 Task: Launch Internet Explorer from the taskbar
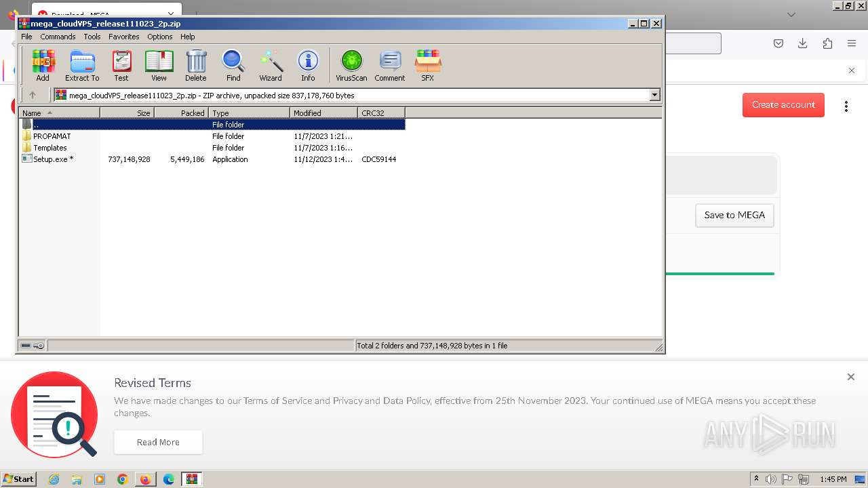coord(54,479)
